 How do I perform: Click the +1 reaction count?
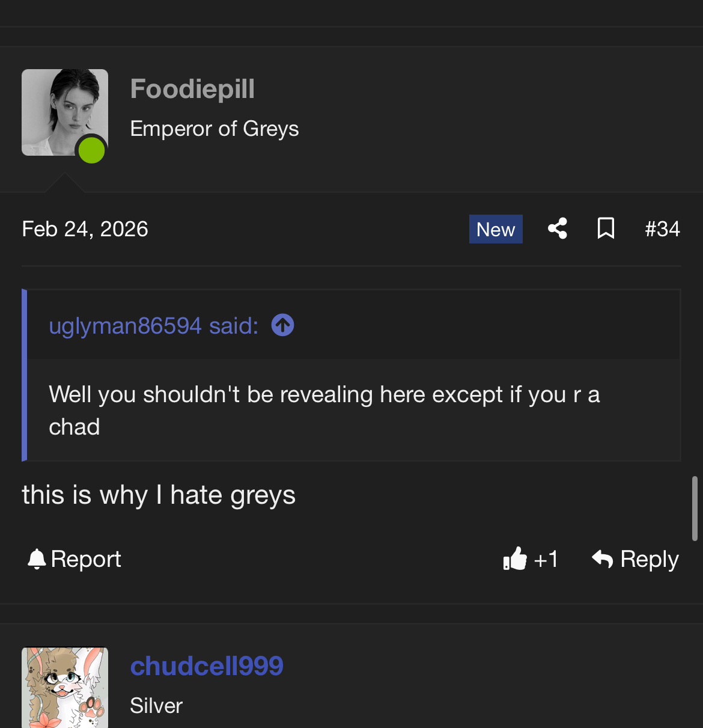point(546,560)
